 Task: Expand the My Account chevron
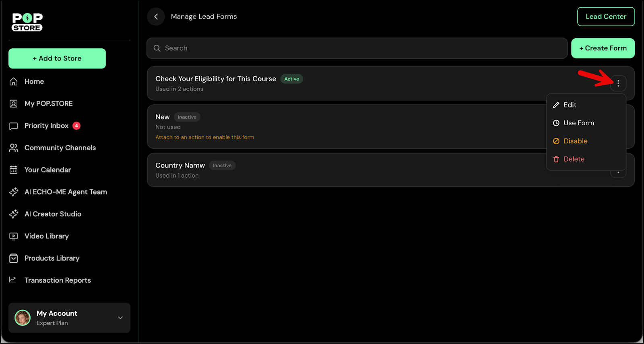pyautogui.click(x=120, y=318)
